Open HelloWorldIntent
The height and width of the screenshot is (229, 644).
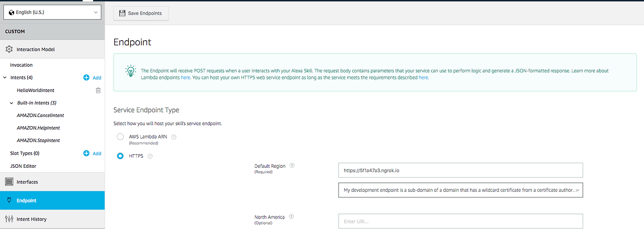tap(35, 90)
